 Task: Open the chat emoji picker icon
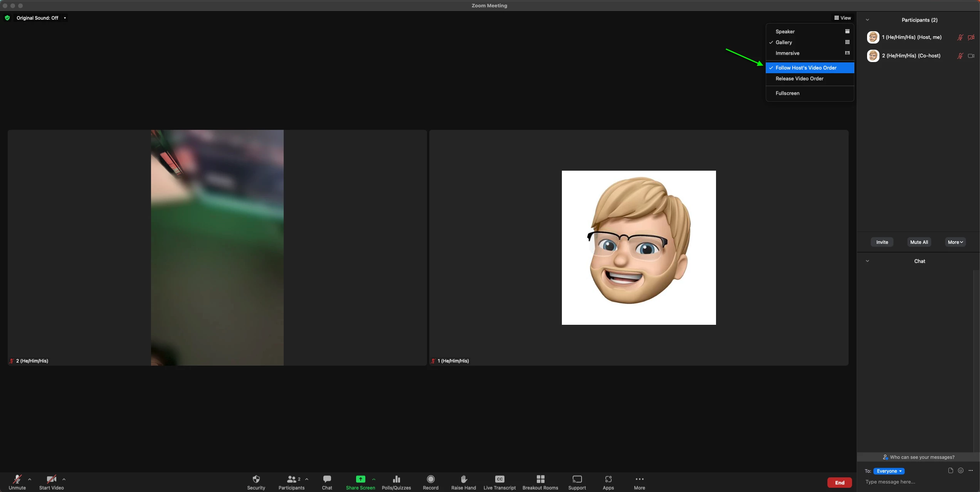960,470
